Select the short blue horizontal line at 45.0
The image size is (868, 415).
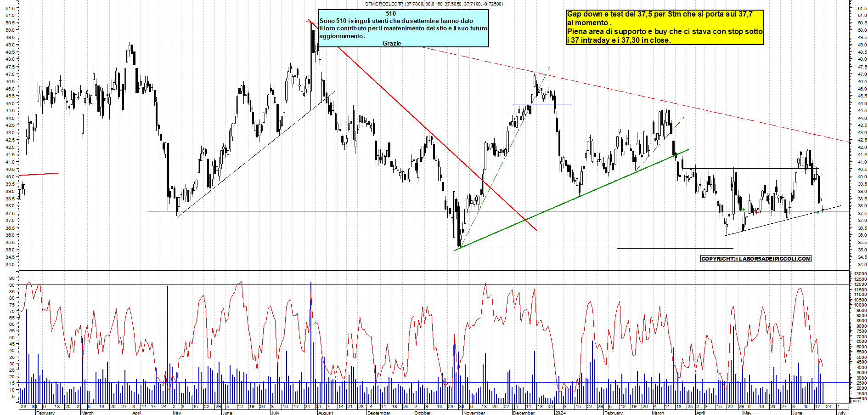click(x=542, y=104)
